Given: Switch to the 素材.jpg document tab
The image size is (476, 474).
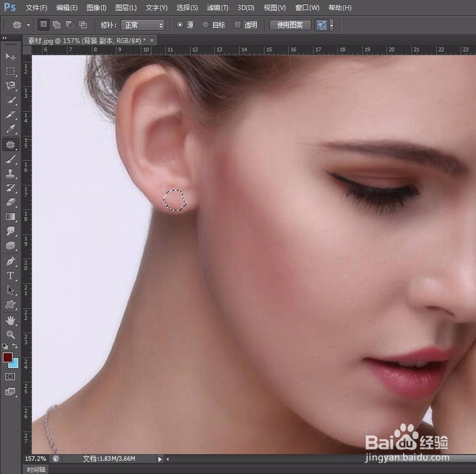Looking at the screenshot, I should coord(87,40).
